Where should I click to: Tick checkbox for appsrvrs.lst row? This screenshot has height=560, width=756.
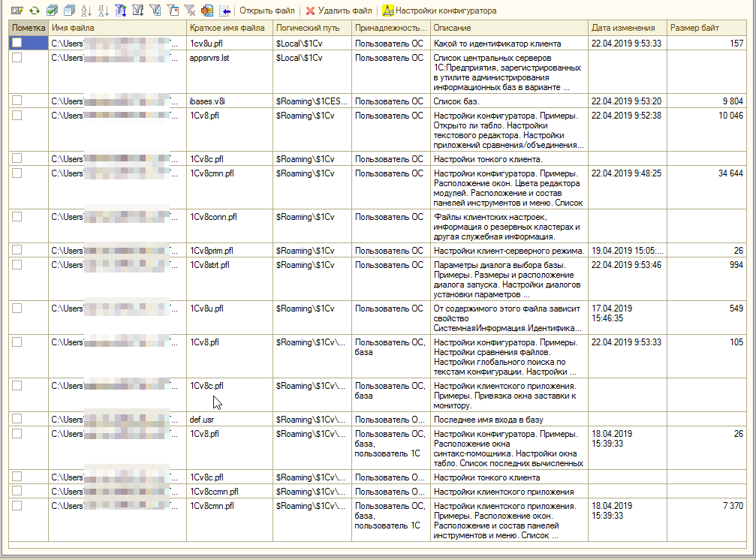coord(17,57)
